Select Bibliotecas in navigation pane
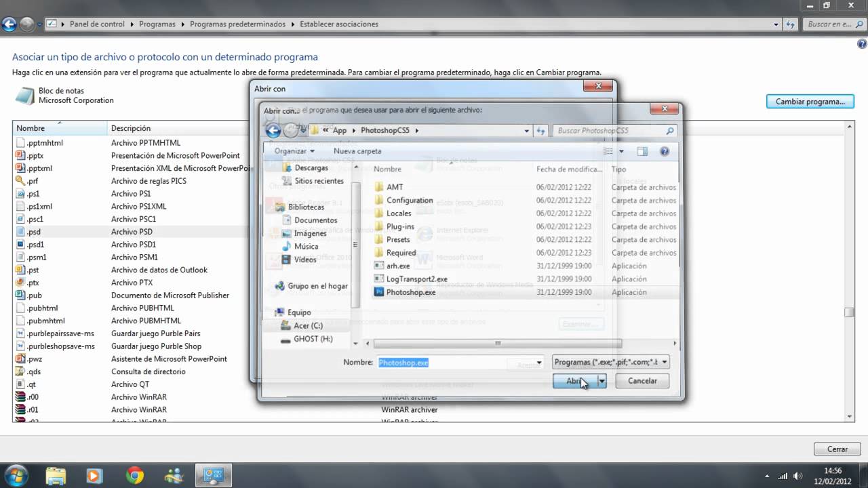This screenshot has width=868, height=488. click(306, 207)
